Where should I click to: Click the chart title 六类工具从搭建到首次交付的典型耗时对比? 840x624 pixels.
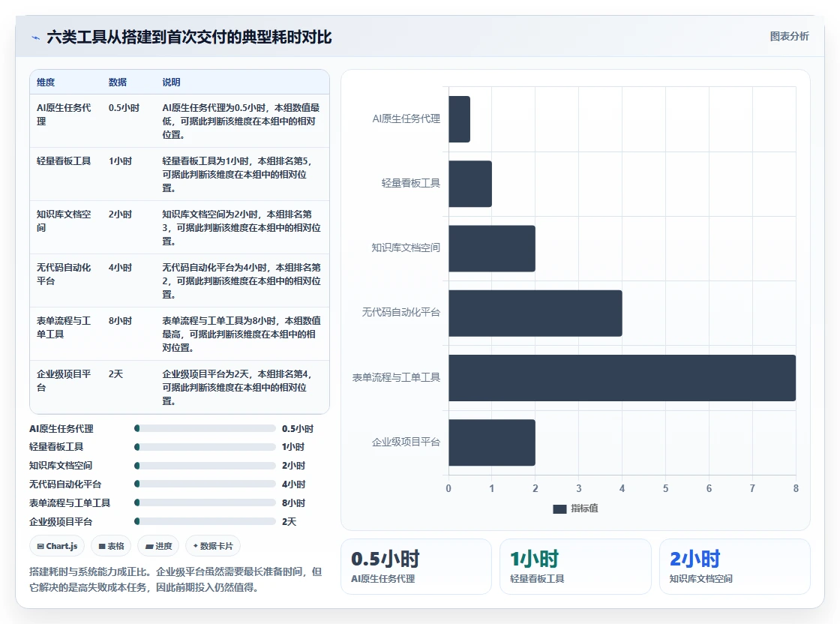[189, 37]
